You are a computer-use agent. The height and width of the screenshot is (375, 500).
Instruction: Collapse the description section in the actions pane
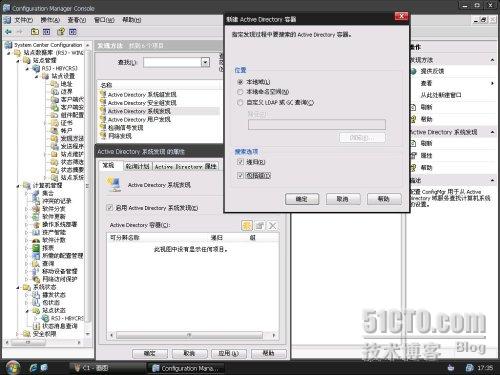pyautogui.click(x=492, y=180)
